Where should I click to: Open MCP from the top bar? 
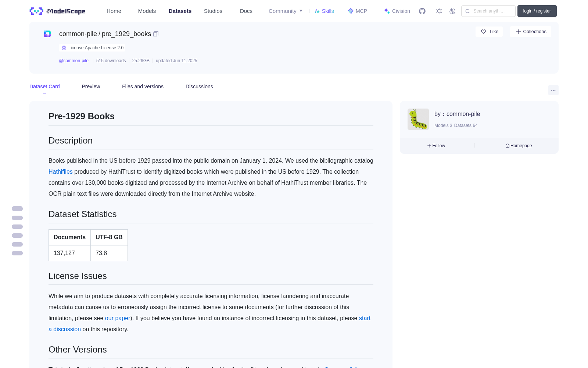coord(358,11)
